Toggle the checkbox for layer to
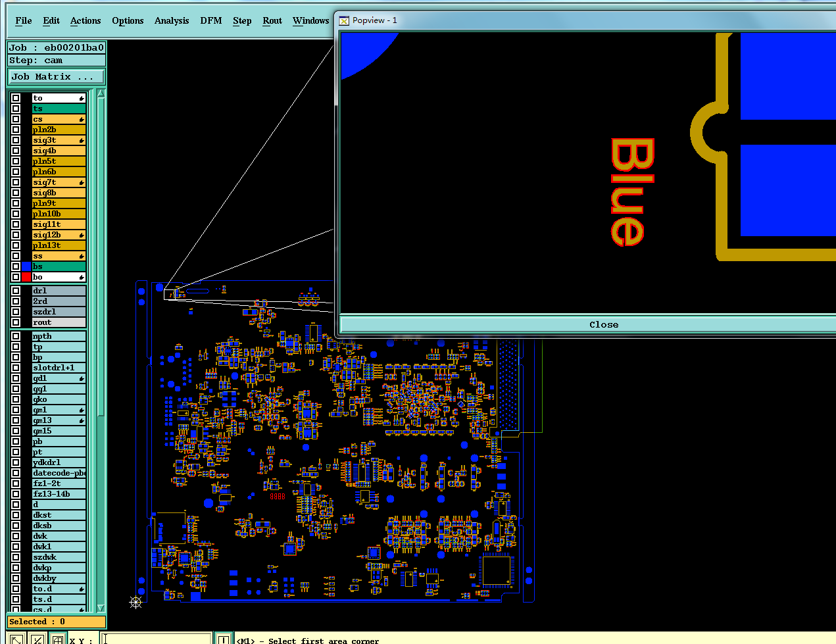The width and height of the screenshot is (836, 644). coord(16,98)
